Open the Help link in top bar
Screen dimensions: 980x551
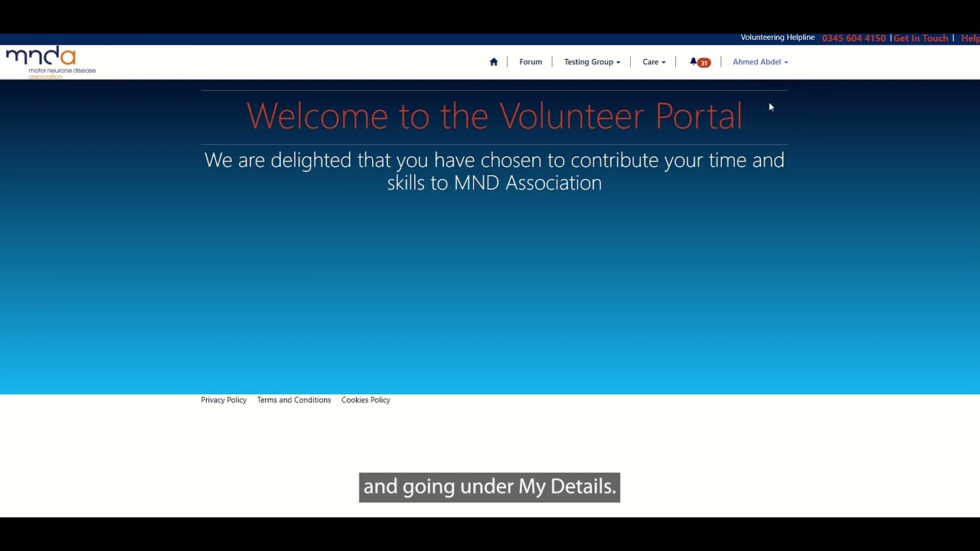[x=970, y=38]
